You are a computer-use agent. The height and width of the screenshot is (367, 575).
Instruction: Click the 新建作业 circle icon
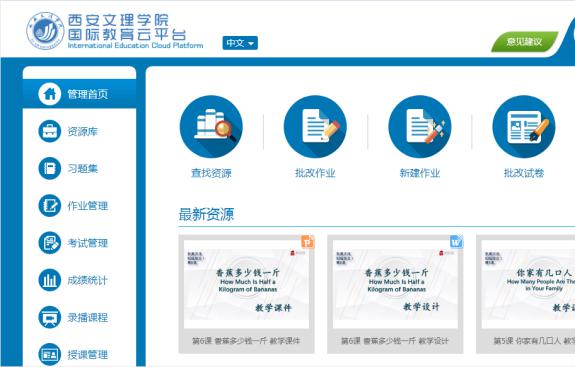[420, 126]
